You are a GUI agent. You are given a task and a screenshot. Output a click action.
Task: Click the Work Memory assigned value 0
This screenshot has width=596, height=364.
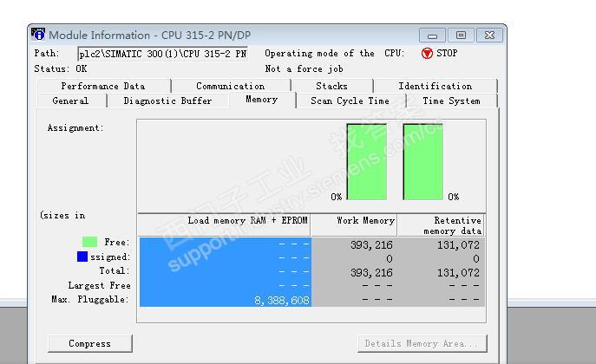pyautogui.click(x=390, y=259)
